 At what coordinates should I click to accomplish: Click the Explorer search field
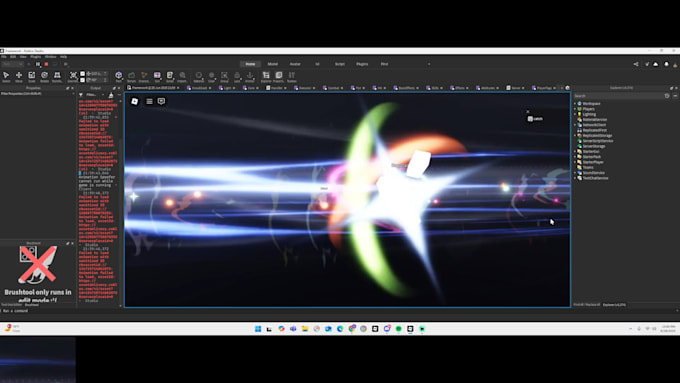(618, 96)
